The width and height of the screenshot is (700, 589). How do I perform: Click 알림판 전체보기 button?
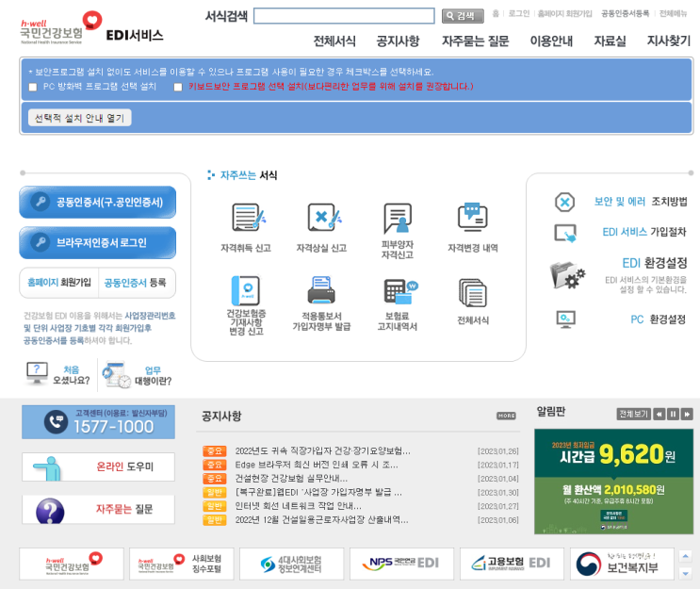click(633, 414)
